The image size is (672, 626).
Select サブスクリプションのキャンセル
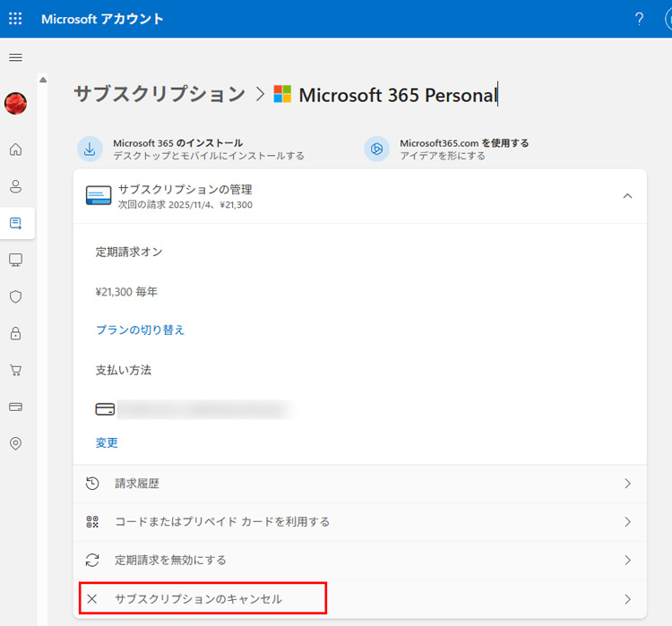(x=359, y=598)
